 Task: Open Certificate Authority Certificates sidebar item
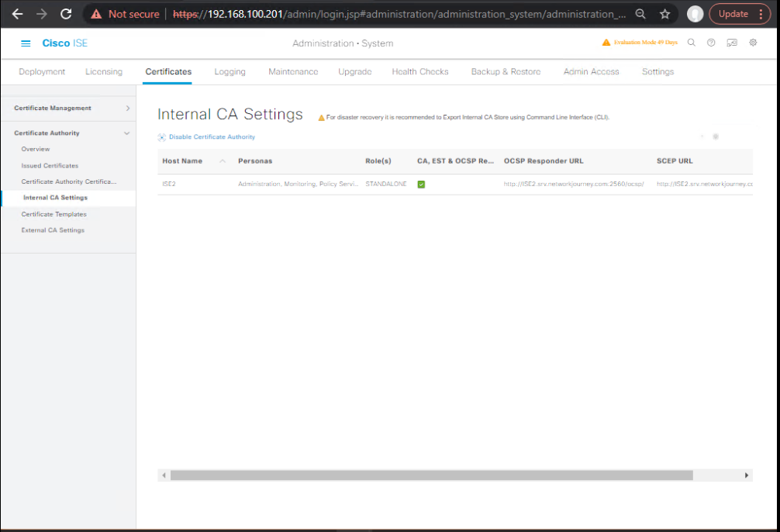(69, 181)
